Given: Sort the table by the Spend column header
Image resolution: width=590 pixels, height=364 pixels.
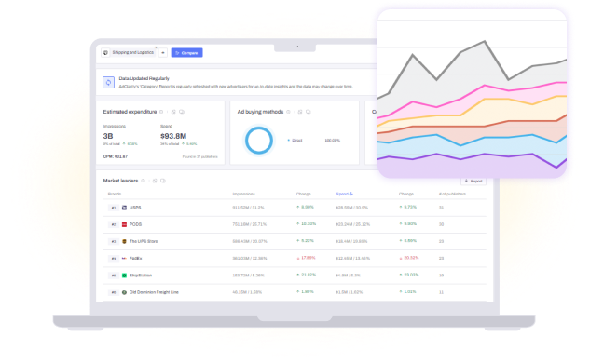Looking at the screenshot, I should pyautogui.click(x=344, y=194).
